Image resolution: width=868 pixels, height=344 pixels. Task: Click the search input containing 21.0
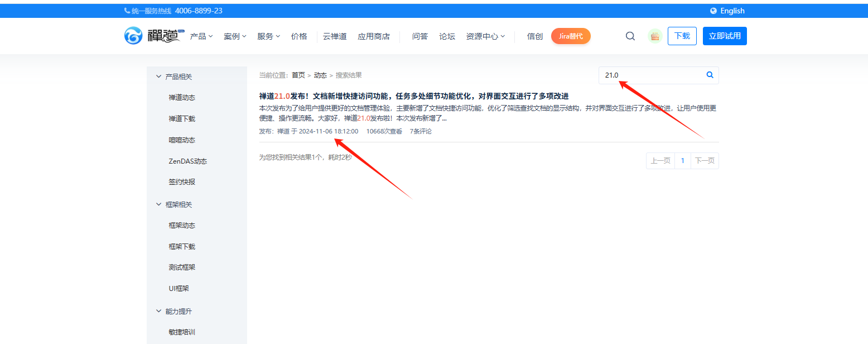tap(647, 74)
